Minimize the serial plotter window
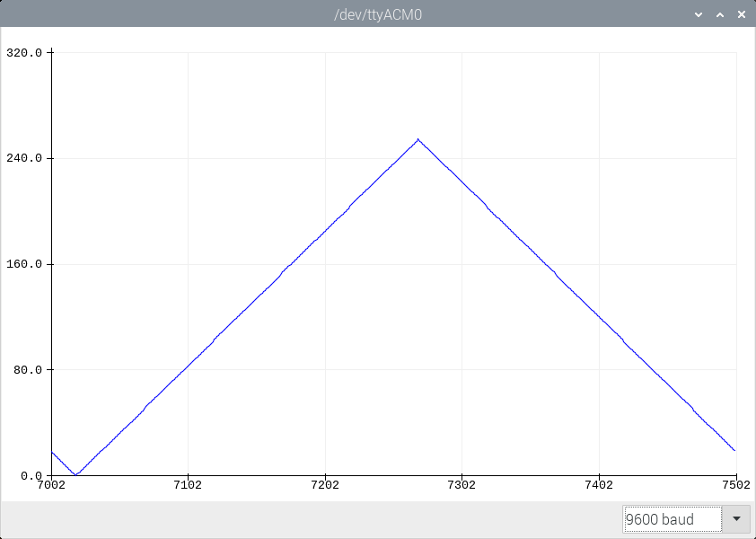This screenshot has width=756, height=539. coord(699,14)
